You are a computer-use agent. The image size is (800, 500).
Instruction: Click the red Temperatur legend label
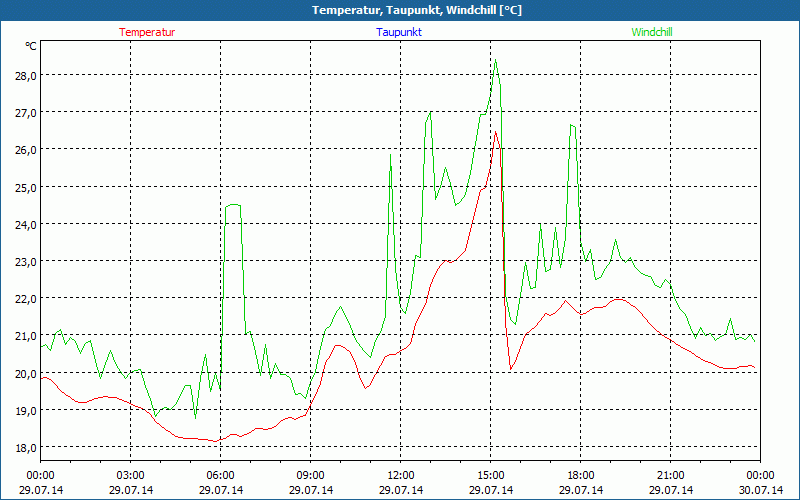click(147, 32)
